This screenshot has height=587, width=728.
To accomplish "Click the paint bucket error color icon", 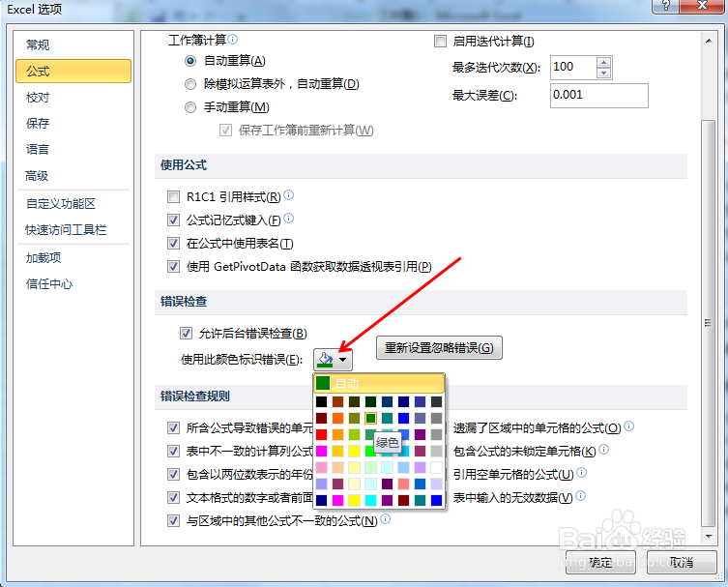I will click(x=325, y=360).
